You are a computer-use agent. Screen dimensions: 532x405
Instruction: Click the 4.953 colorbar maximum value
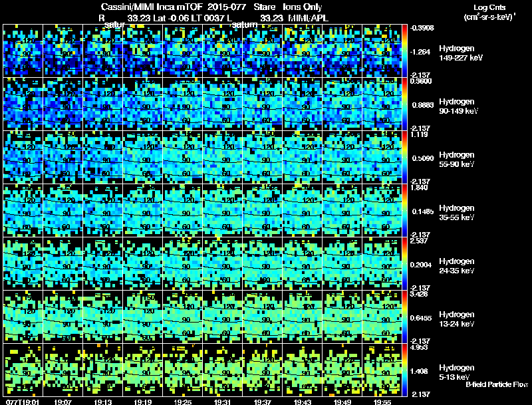click(x=419, y=347)
